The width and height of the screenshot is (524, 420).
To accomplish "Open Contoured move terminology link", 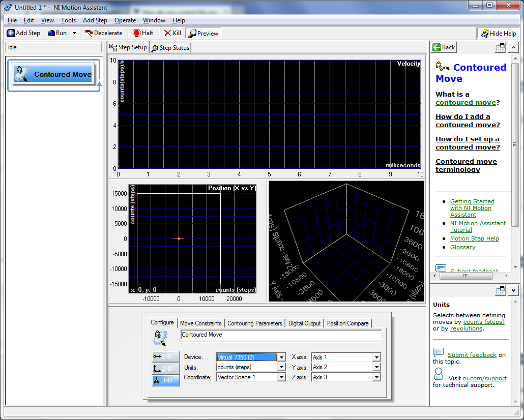I will pyautogui.click(x=466, y=165).
